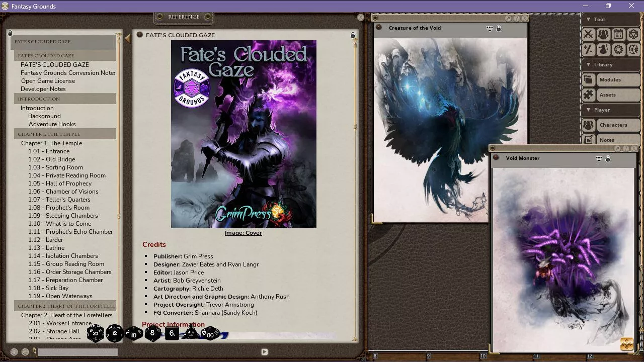Collapse the Library sidebar section
644x362 pixels.
point(611,65)
